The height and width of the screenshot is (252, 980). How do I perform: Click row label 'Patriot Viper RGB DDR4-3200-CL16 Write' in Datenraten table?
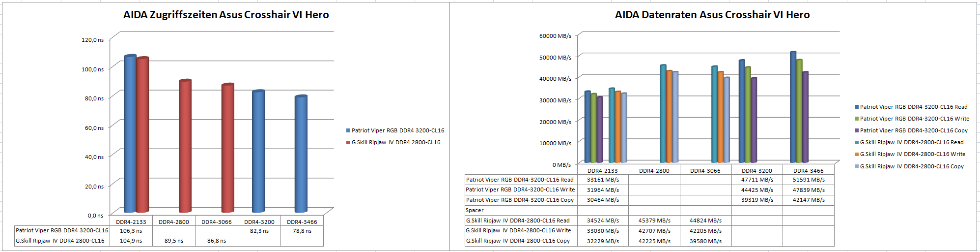[520, 189]
